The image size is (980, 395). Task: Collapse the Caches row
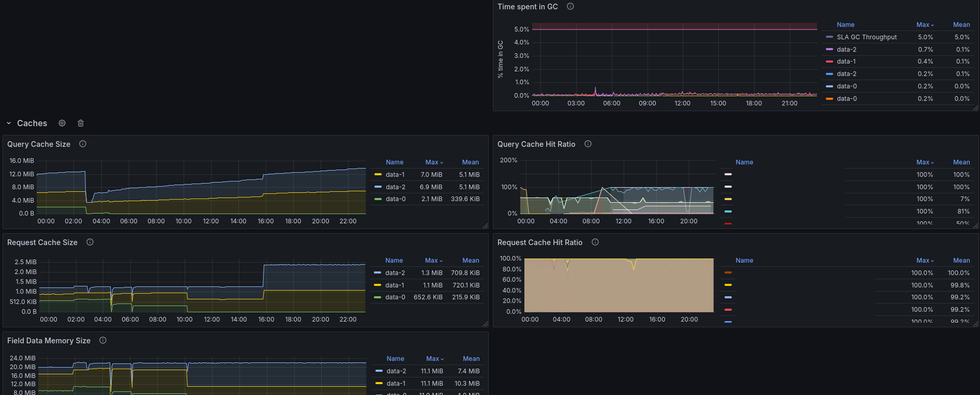[9, 124]
